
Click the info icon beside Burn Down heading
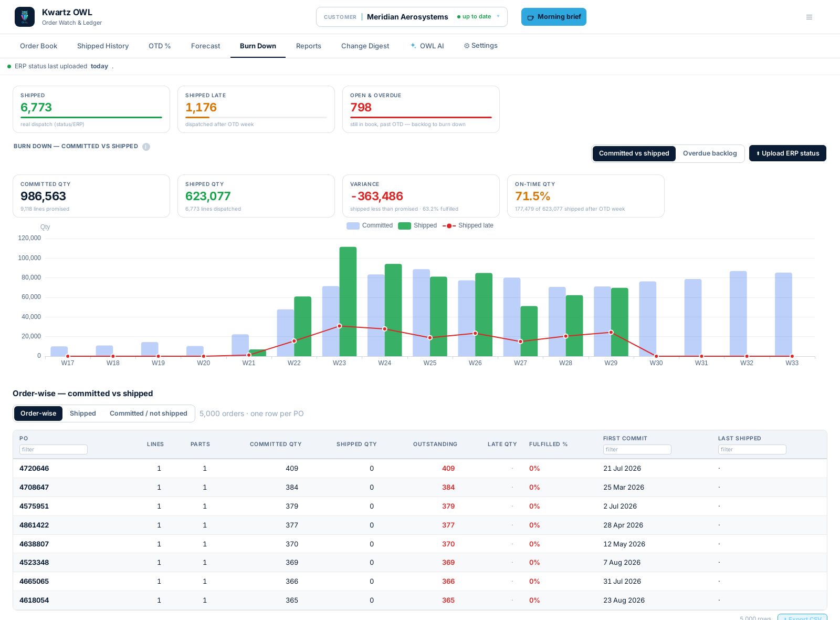(x=146, y=147)
